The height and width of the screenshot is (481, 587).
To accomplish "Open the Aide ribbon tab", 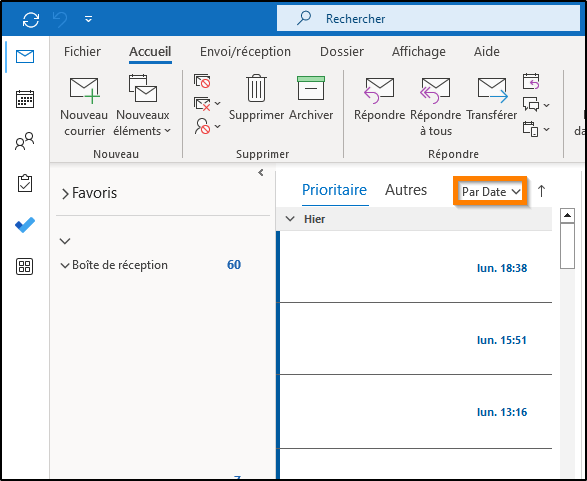I will tap(487, 52).
